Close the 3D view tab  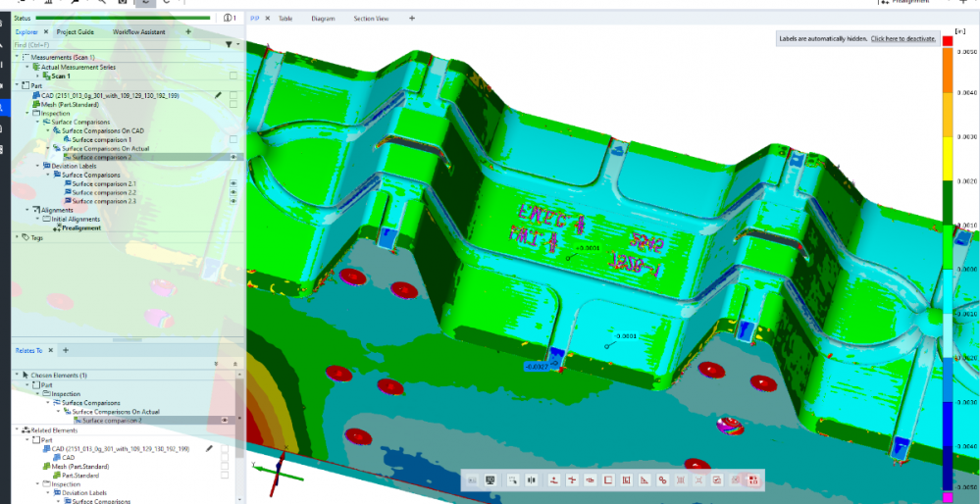(x=268, y=18)
